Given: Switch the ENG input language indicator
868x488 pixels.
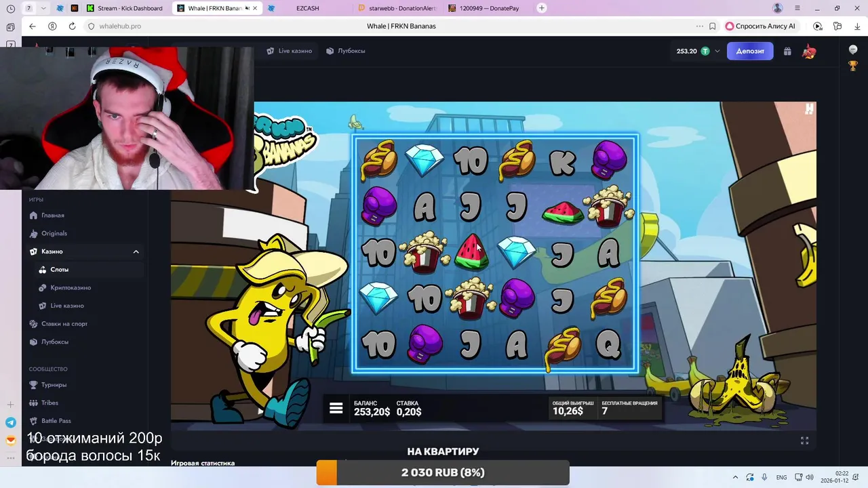Looking at the screenshot, I should coord(781,477).
